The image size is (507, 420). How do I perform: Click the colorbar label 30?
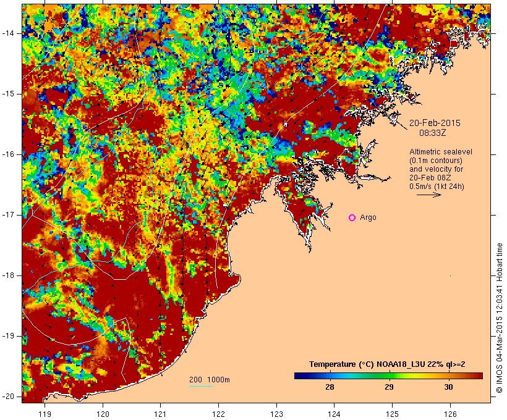click(448, 387)
